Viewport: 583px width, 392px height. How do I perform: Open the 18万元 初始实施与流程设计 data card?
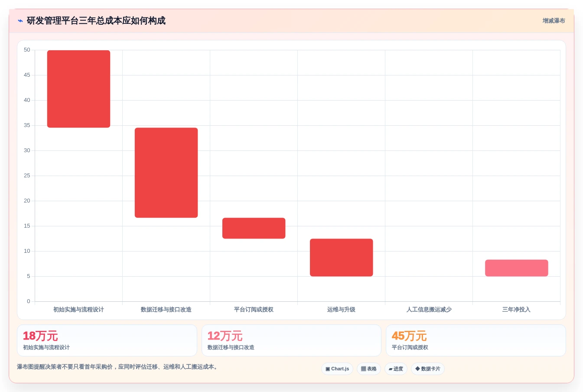tap(107, 340)
